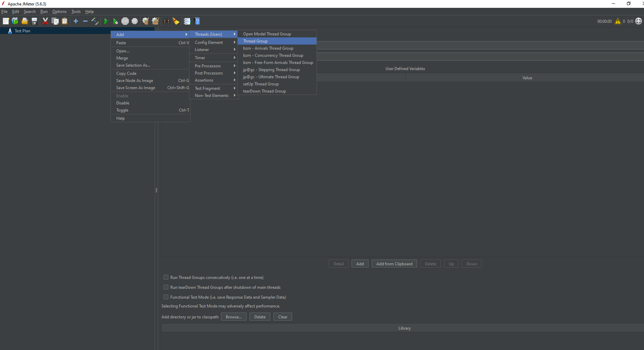
Task: Click Disable in context menu
Action: (x=150, y=103)
